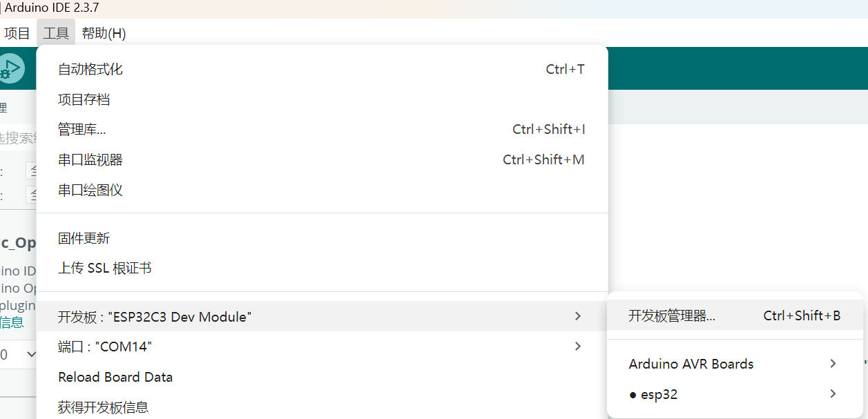Viewport: 868px width, 419px height.
Task: Open 开发板管理器... in the submenu
Action: click(735, 315)
